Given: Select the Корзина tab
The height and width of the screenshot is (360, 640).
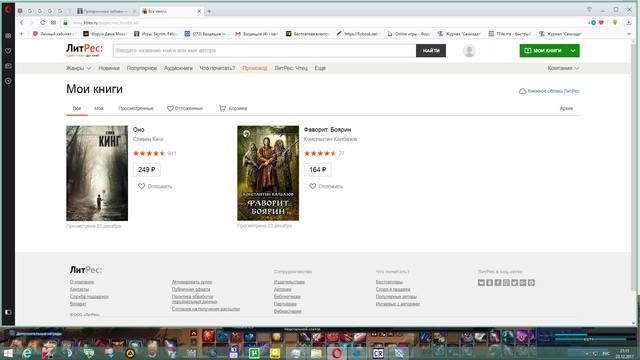Looking at the screenshot, I should tap(233, 109).
